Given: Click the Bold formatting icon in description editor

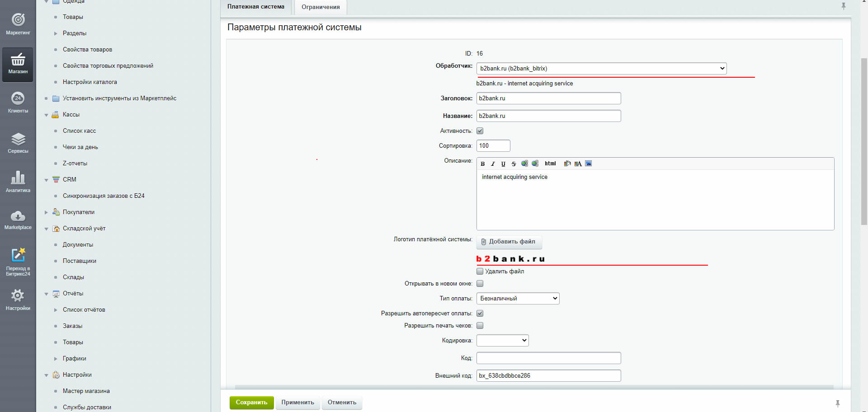Looking at the screenshot, I should (482, 164).
